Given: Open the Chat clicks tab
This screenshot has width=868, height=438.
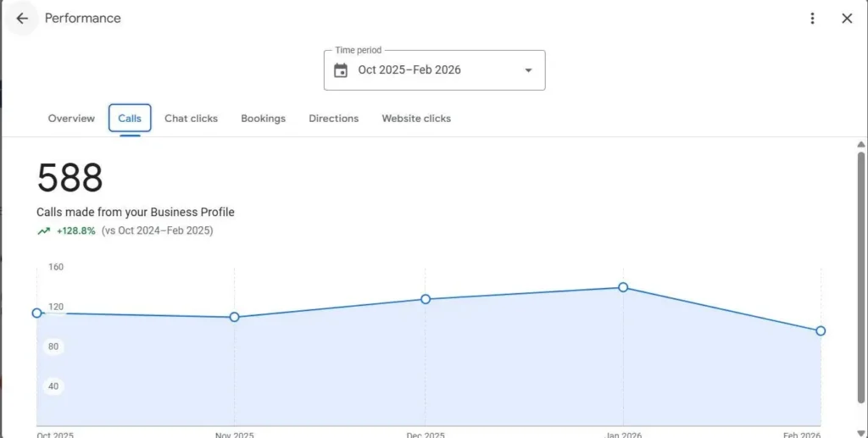Looking at the screenshot, I should click(x=191, y=119).
